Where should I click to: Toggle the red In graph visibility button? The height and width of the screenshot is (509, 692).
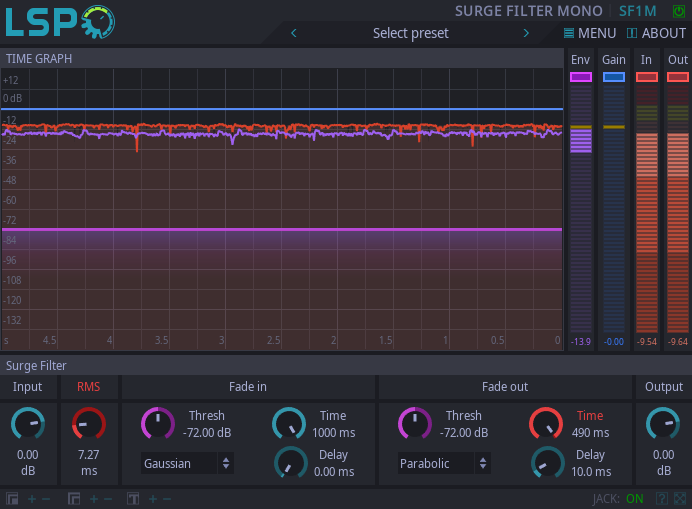pyautogui.click(x=647, y=77)
